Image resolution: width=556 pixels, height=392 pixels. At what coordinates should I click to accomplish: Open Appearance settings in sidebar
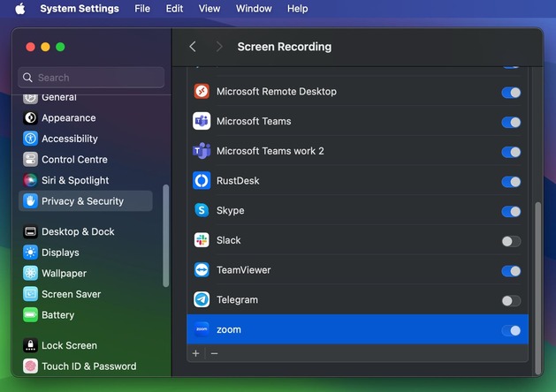point(86,118)
